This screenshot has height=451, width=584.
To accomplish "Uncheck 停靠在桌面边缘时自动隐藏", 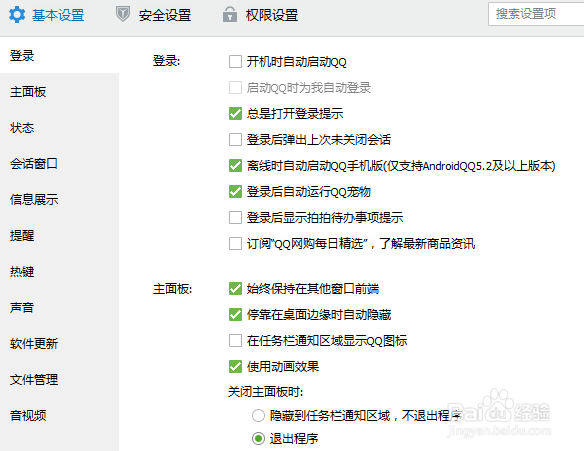I will coord(235,315).
